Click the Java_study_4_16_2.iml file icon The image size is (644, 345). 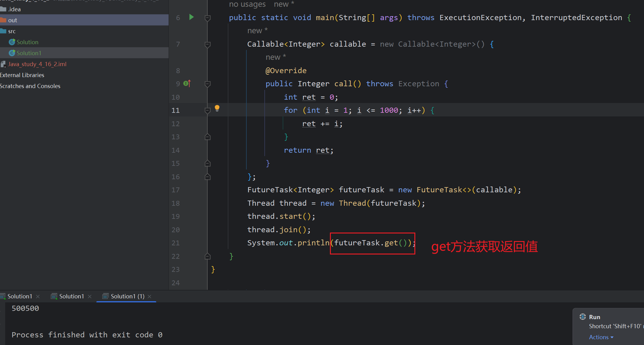click(3, 64)
